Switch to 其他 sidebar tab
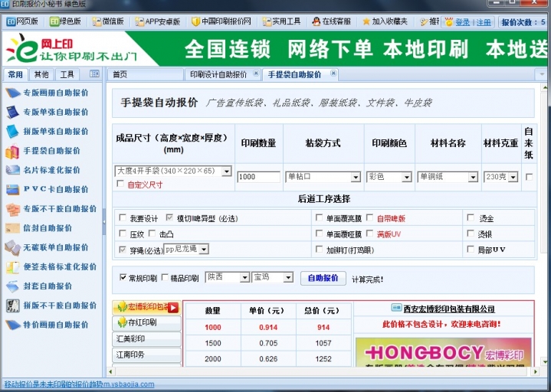The image size is (551, 392). coord(41,74)
